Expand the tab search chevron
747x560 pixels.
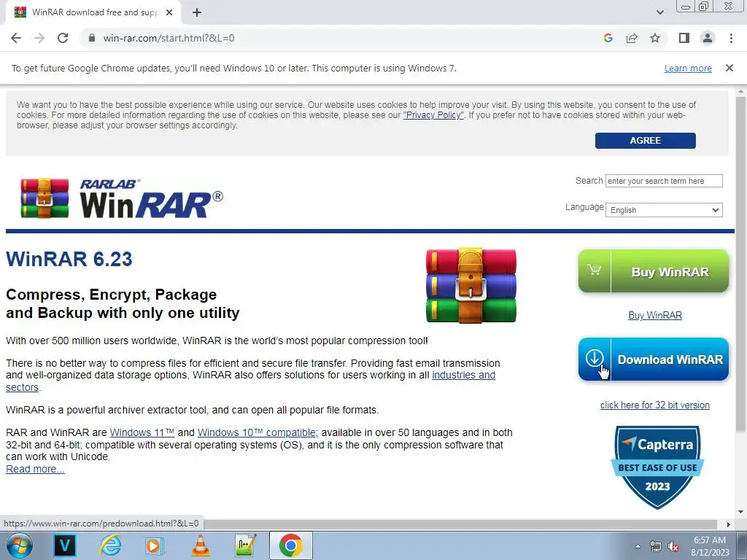click(x=660, y=12)
